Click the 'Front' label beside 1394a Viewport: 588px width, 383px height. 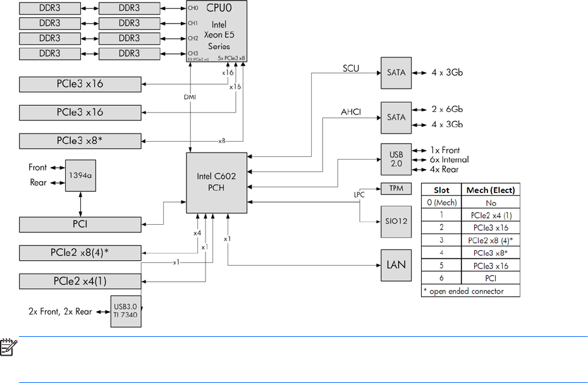[37, 168]
